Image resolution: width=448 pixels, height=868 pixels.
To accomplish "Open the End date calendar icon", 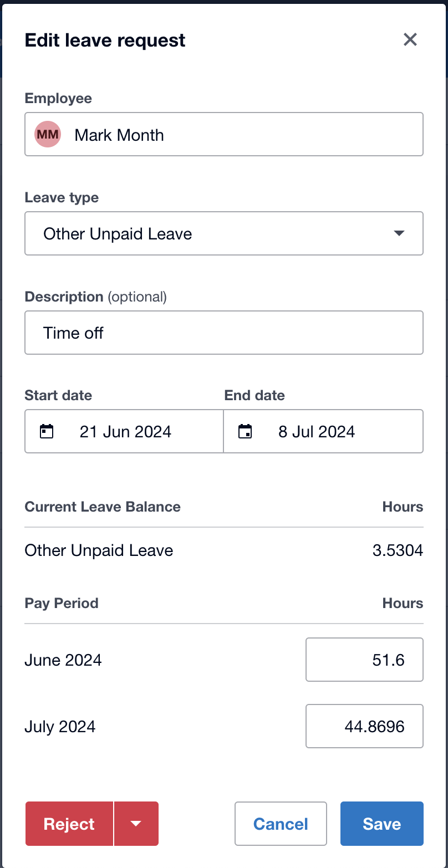I will point(245,431).
